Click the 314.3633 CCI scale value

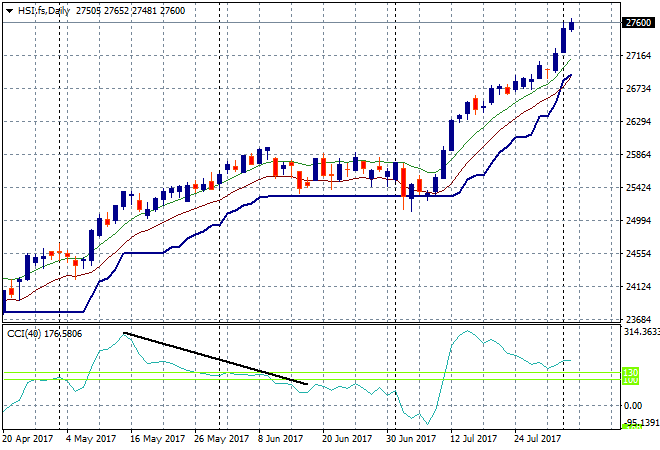click(x=639, y=331)
